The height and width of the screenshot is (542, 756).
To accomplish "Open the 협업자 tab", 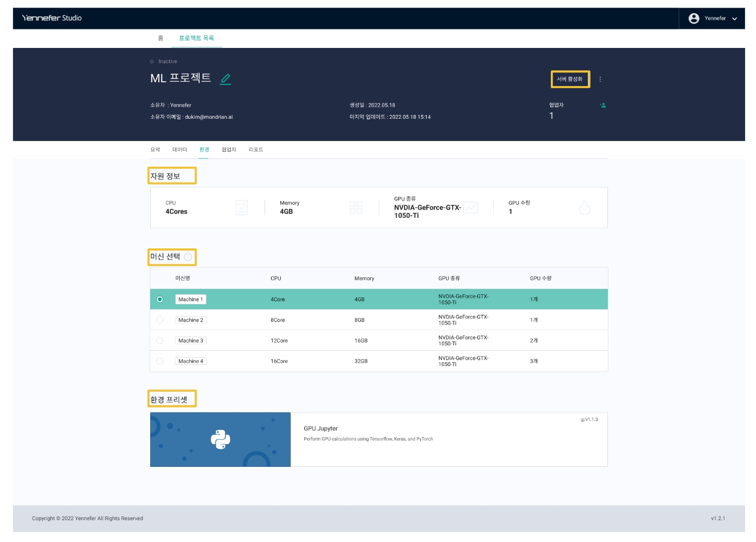I will [x=229, y=150].
